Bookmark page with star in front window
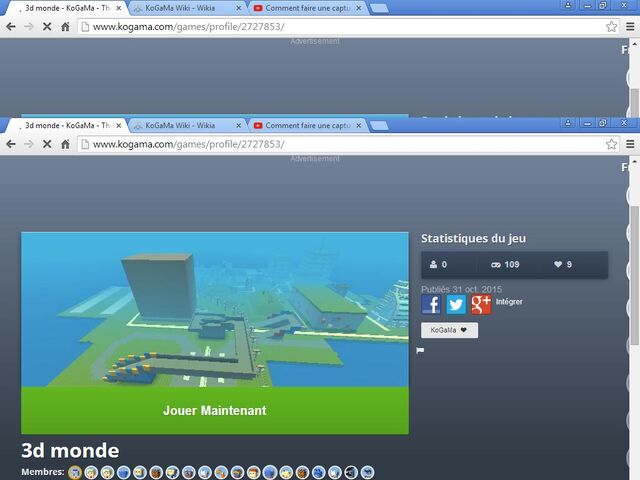 tap(611, 144)
